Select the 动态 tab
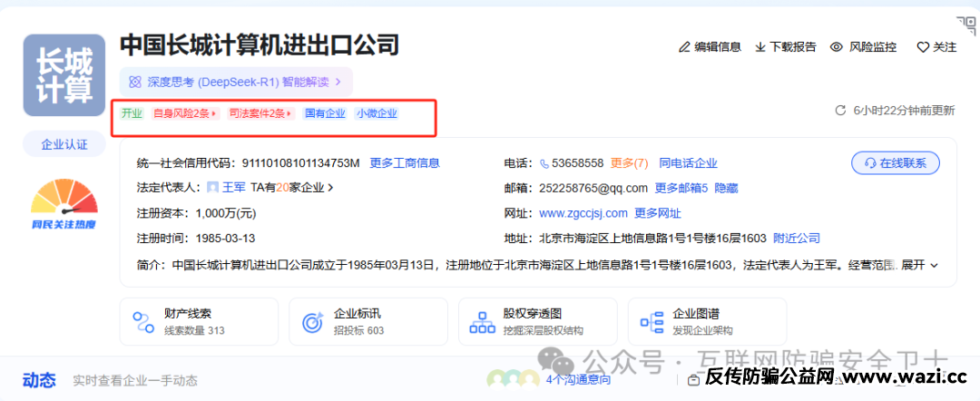This screenshot has width=980, height=401. (39, 380)
